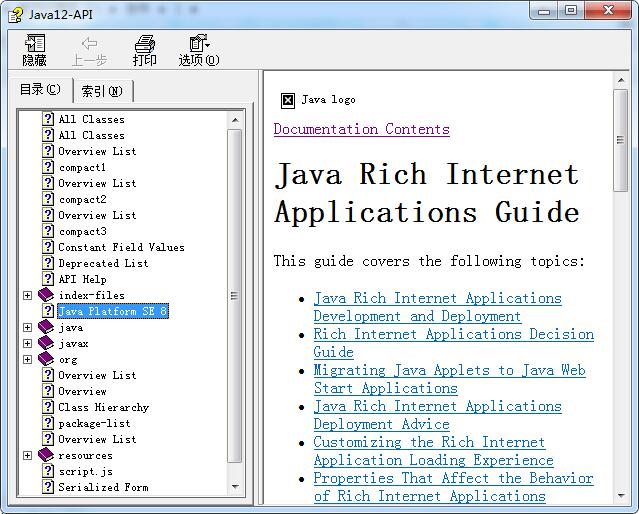Click the tree panel scrollbar thumb
The height and width of the screenshot is (514, 639).
(235, 296)
